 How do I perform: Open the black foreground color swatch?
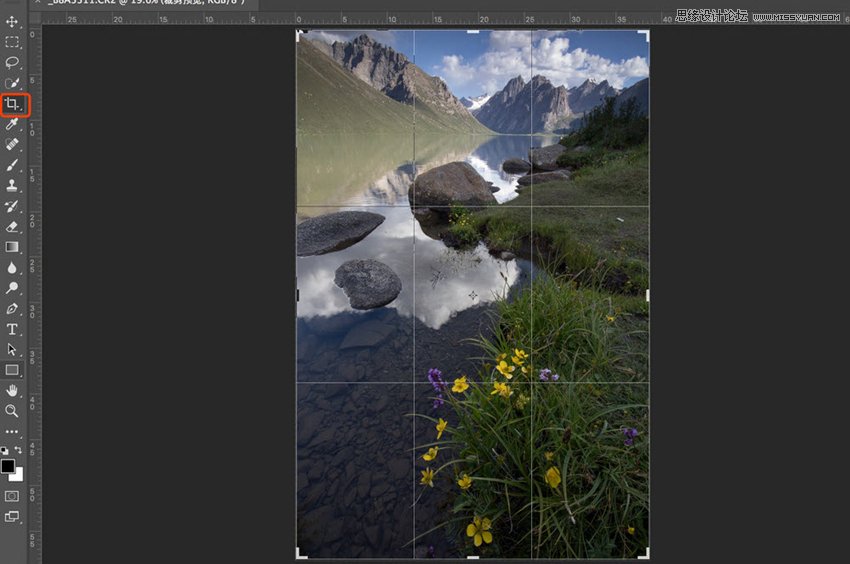click(x=8, y=466)
